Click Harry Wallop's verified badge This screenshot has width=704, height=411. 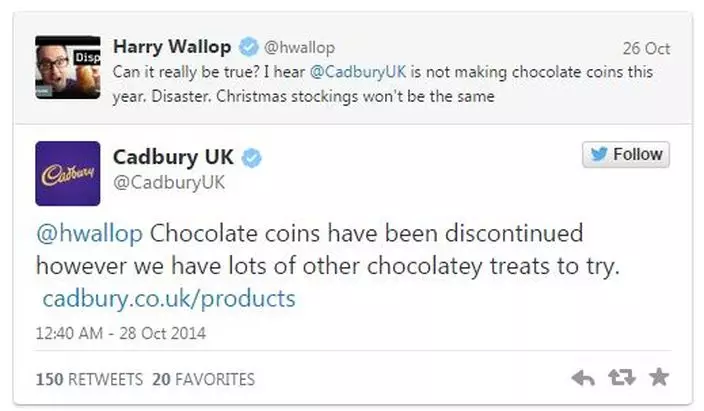[248, 47]
